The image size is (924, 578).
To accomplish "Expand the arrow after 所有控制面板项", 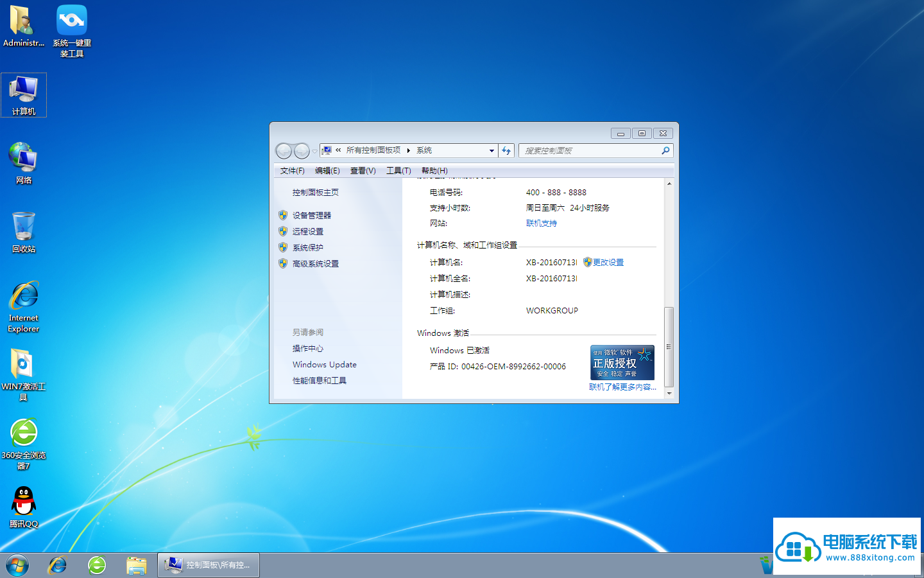I will tap(408, 150).
